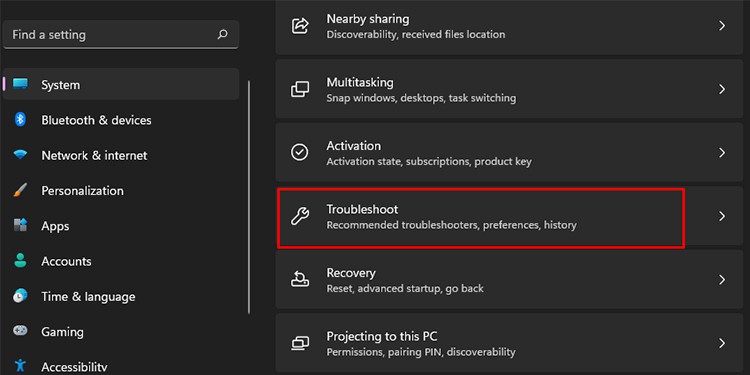Open the Multitasking settings title
750x375 pixels.
[x=360, y=82]
